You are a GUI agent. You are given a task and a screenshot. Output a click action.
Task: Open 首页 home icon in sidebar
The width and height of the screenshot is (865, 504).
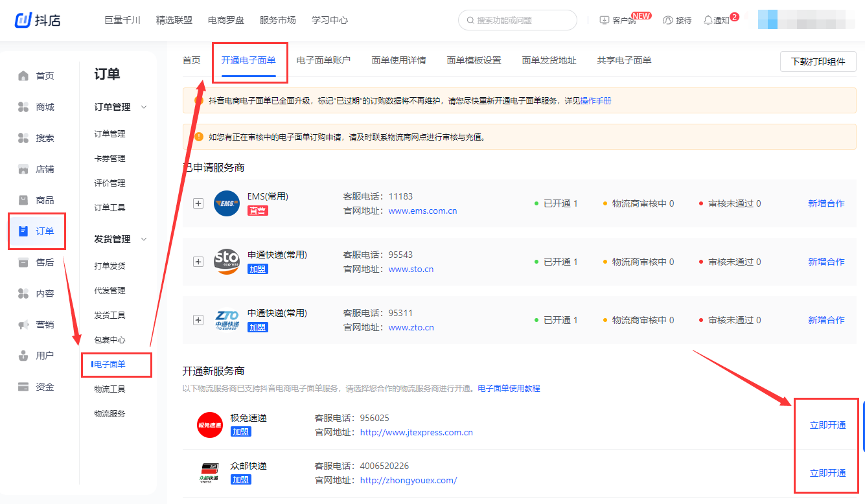(23, 76)
